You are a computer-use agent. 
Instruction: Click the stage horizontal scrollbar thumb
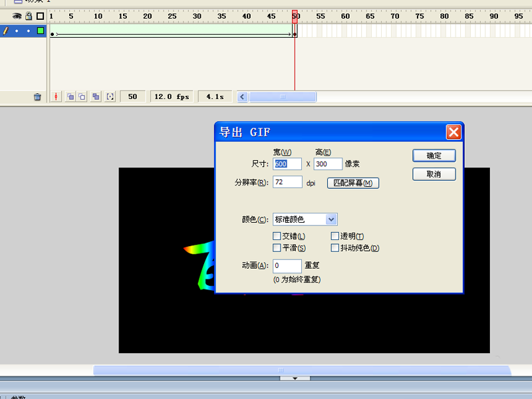tap(302, 370)
